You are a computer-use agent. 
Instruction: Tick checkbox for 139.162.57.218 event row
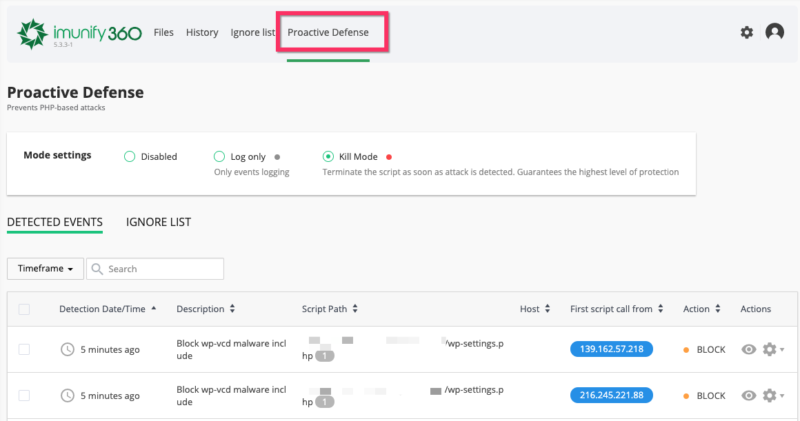24,350
